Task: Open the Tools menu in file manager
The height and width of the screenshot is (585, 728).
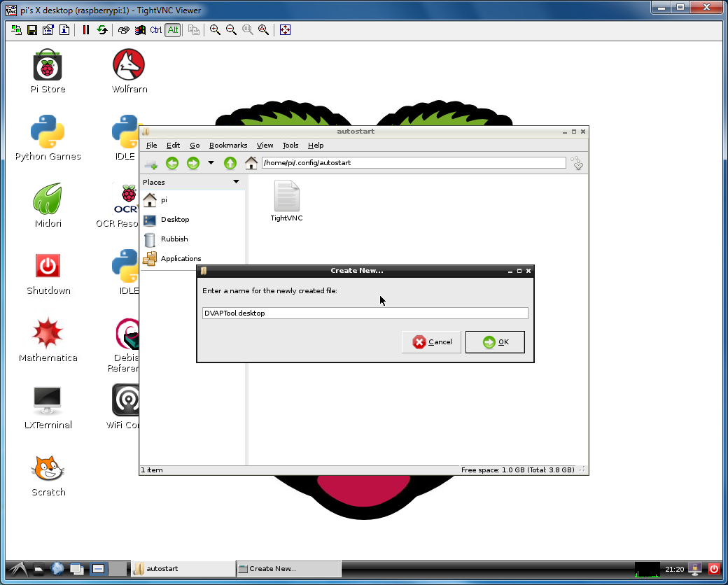Action: pyautogui.click(x=290, y=146)
